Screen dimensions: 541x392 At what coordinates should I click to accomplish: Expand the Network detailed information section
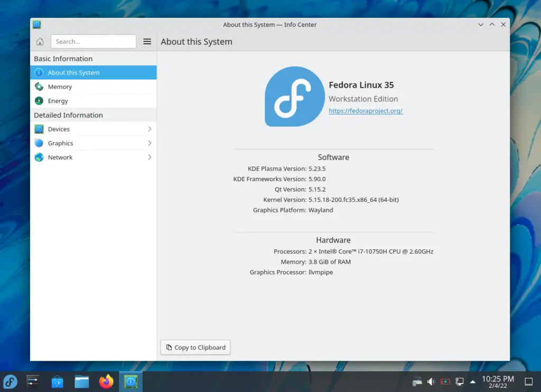pos(60,157)
